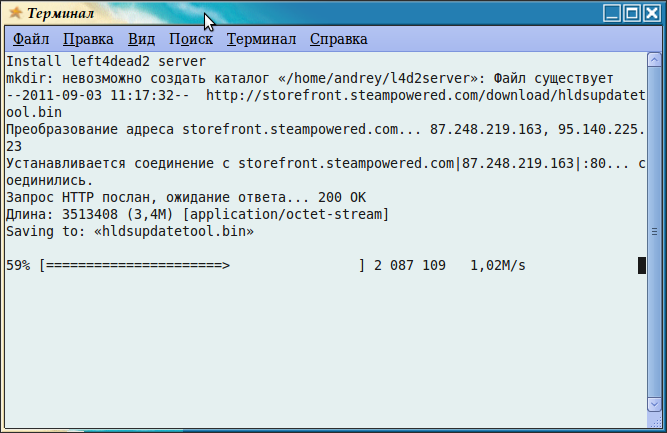
Task: Click the '/home/andrey/l4d2server' path text
Action: (x=378, y=78)
